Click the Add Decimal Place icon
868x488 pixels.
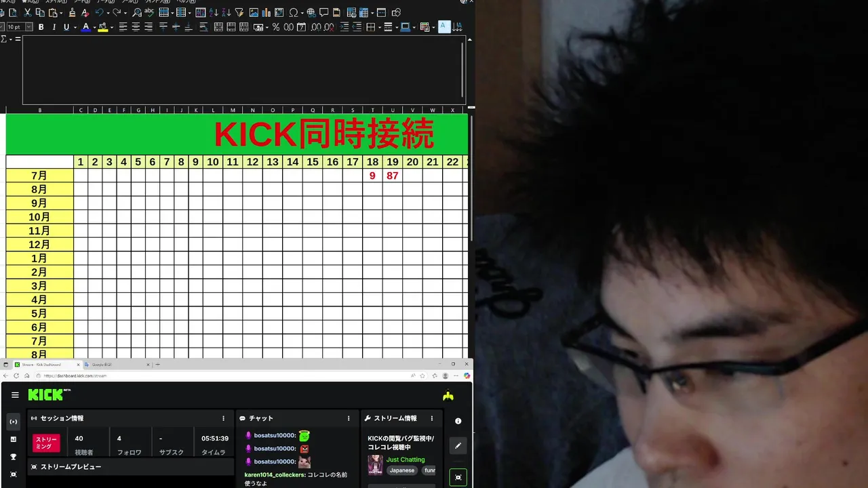pyautogui.click(x=315, y=27)
